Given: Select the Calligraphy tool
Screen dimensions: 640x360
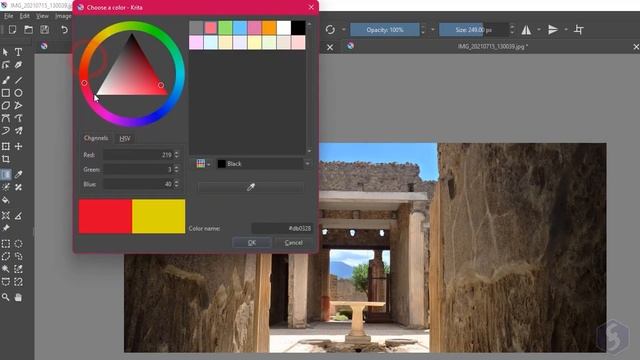Looking at the screenshot, I should click(x=18, y=65).
